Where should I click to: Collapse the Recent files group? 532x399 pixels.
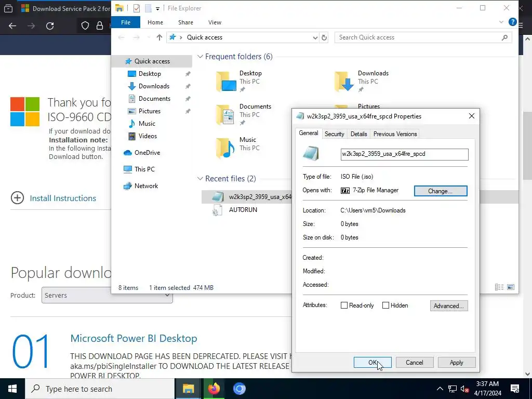coord(200,179)
